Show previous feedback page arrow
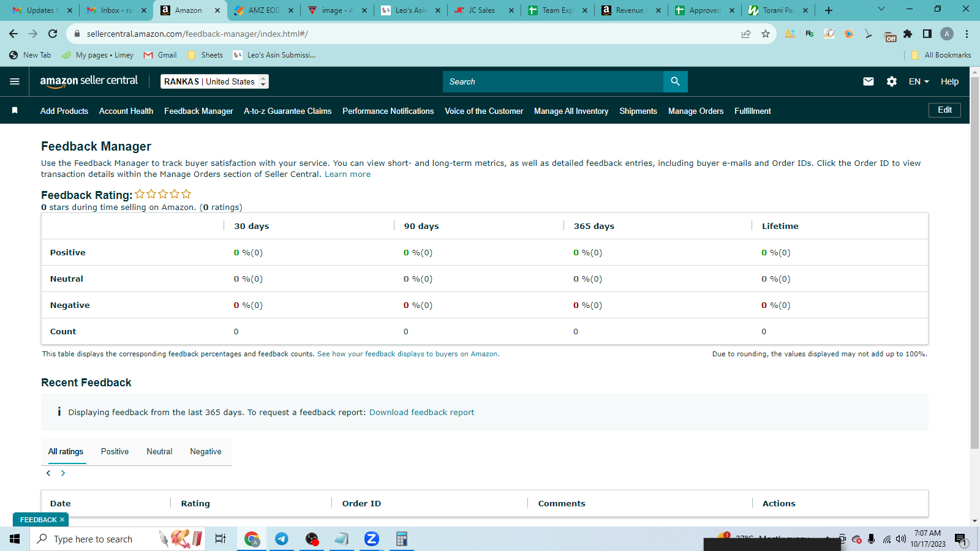The width and height of the screenshot is (980, 551). click(48, 473)
